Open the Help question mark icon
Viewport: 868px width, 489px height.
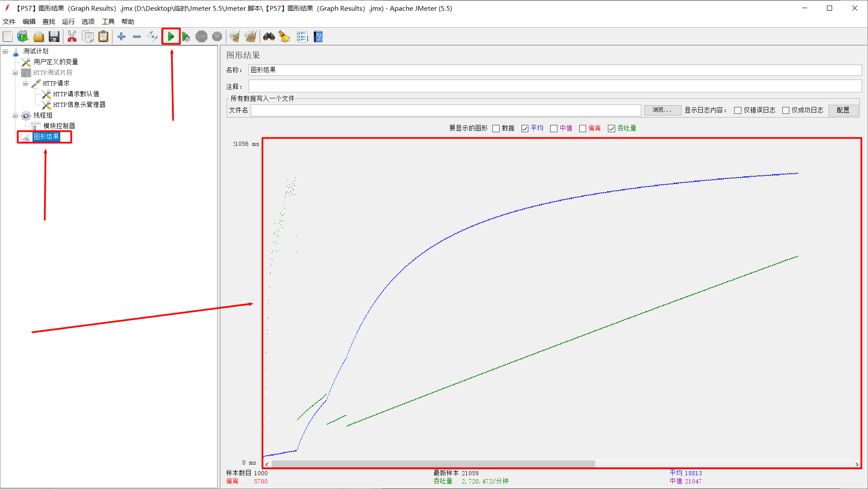[x=318, y=37]
